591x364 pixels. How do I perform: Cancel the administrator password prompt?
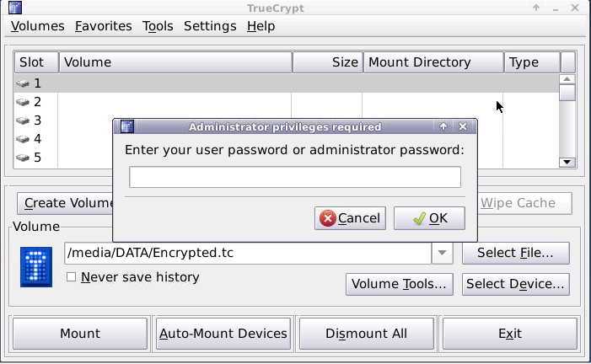pos(350,218)
